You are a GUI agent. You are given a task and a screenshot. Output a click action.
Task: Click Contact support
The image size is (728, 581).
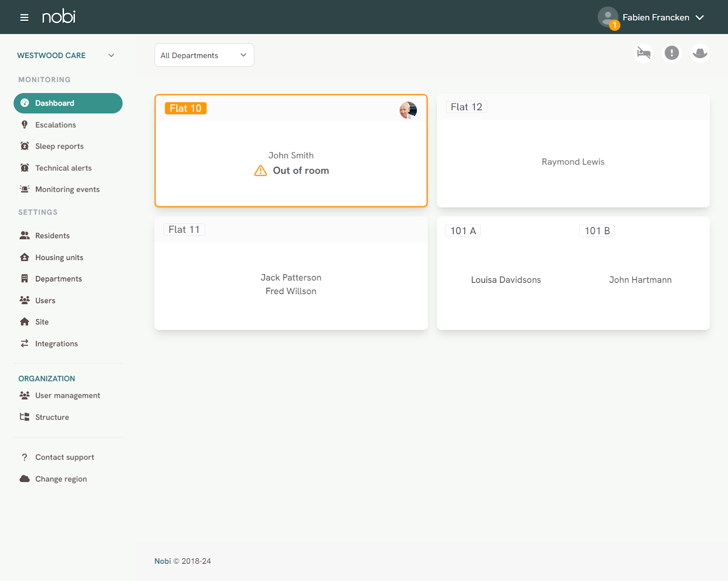point(65,457)
